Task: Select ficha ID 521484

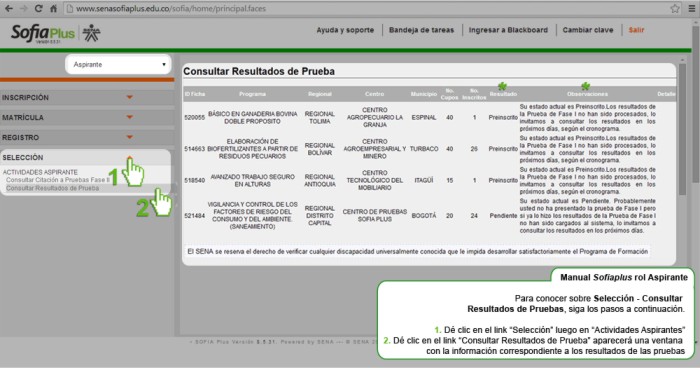Action: pos(195,216)
